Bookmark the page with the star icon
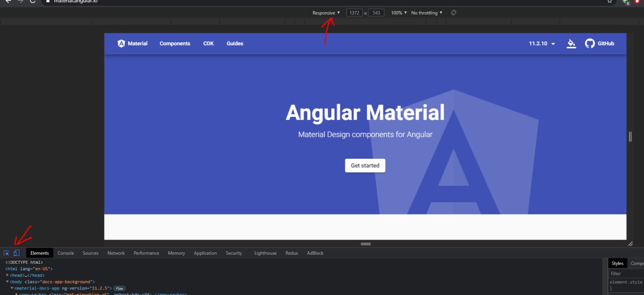 [x=609, y=2]
